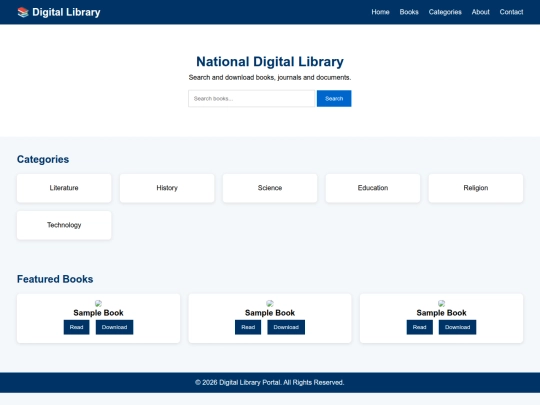
Task: Download the last Sample Book
Action: pyautogui.click(x=457, y=327)
